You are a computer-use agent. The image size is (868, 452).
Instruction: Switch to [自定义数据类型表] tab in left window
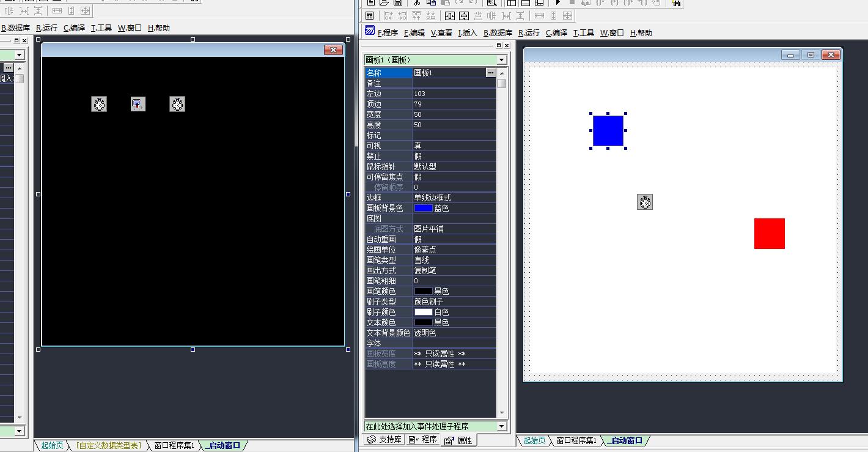click(109, 445)
